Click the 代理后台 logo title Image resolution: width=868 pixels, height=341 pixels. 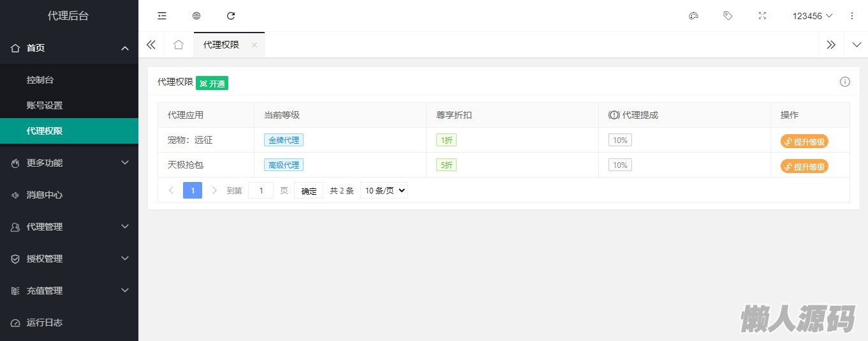(68, 16)
